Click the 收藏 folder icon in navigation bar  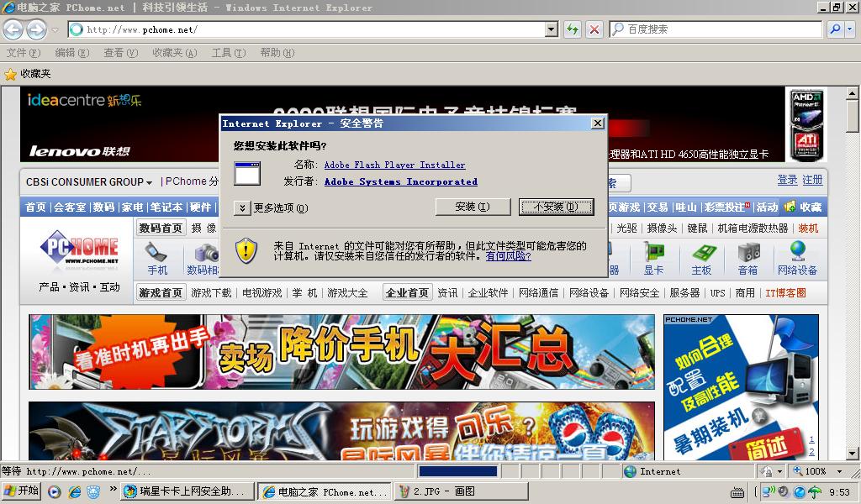(x=790, y=207)
